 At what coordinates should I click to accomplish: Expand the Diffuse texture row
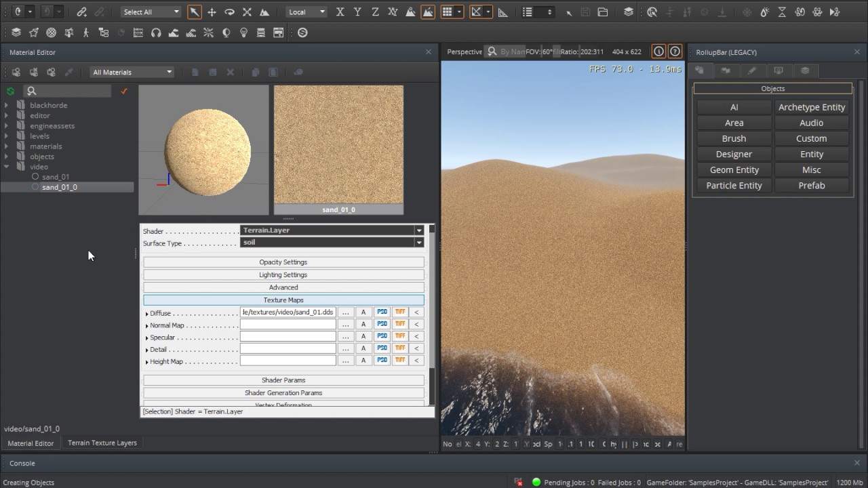click(x=147, y=314)
